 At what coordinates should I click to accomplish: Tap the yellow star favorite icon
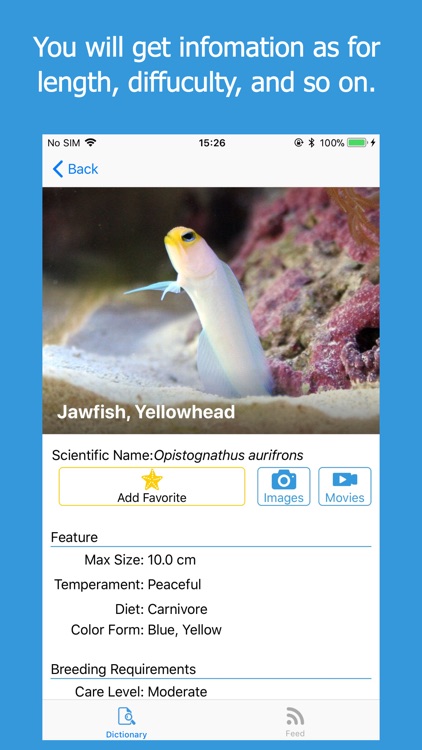(152, 480)
